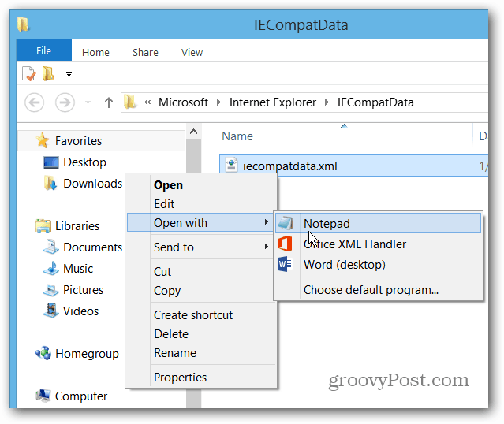The height and width of the screenshot is (424, 504).
Task: Select Homegroup in the navigation pane
Action: (x=87, y=354)
